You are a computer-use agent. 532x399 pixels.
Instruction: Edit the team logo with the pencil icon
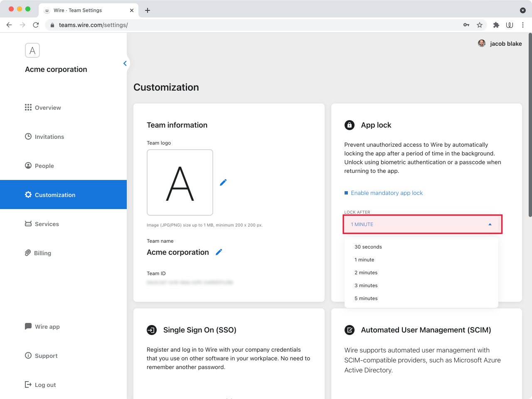(223, 182)
